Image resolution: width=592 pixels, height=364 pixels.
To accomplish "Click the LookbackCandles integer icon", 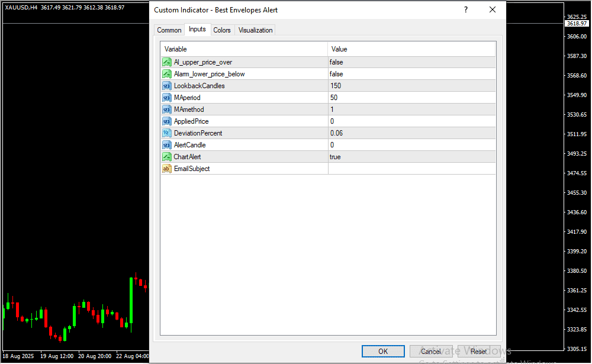I will tap(166, 86).
